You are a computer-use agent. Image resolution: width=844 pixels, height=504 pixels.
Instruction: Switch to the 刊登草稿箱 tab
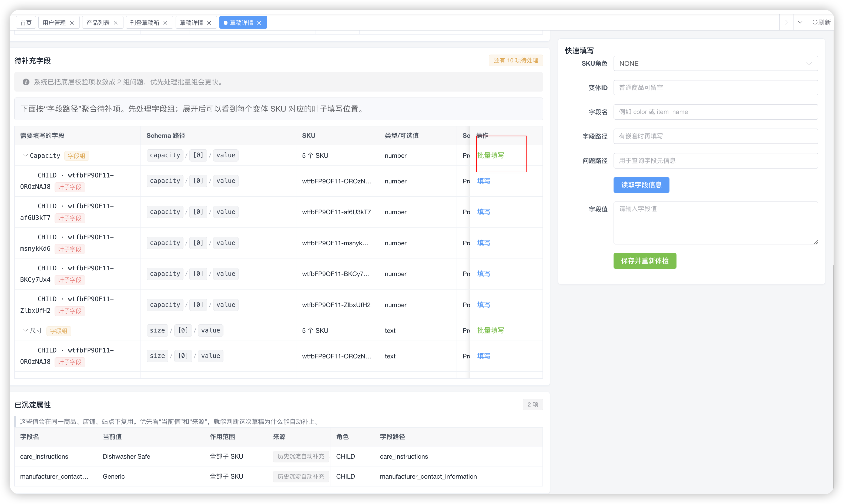(x=145, y=23)
